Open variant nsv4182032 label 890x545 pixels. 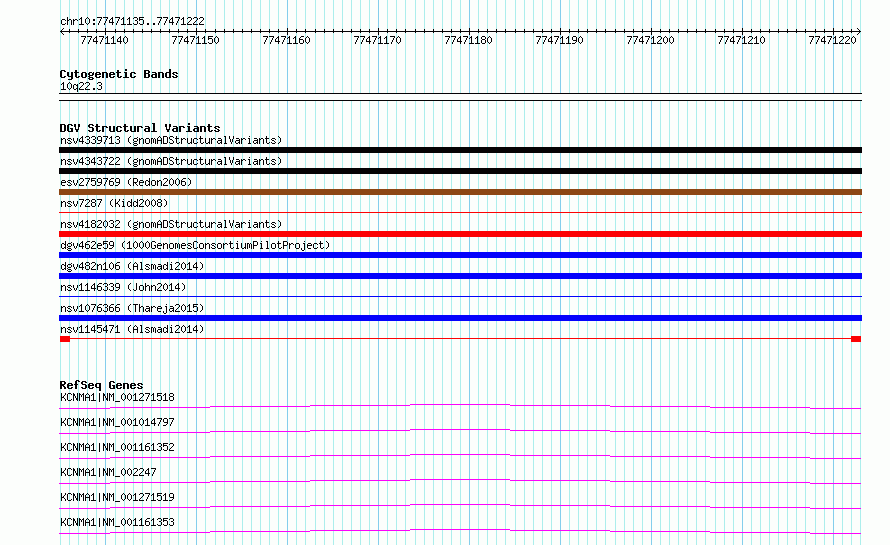pos(171,224)
